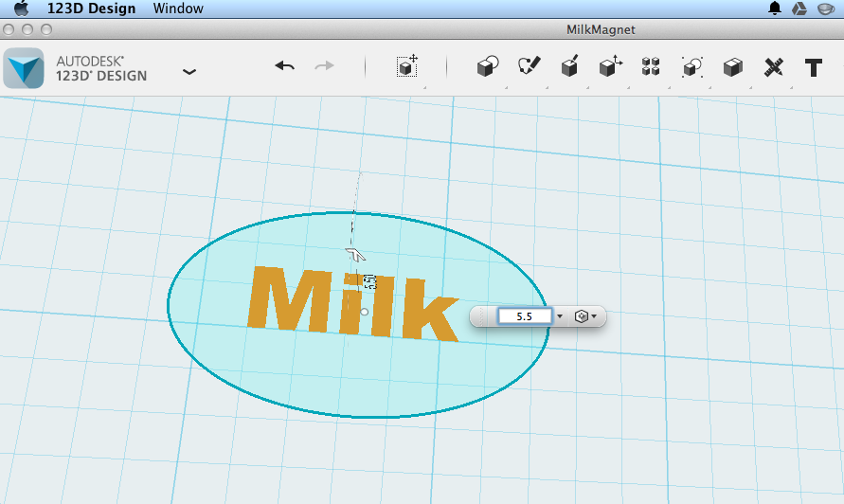Open the Modify tool menu
Viewport: 844px width, 504px height.
(x=610, y=66)
